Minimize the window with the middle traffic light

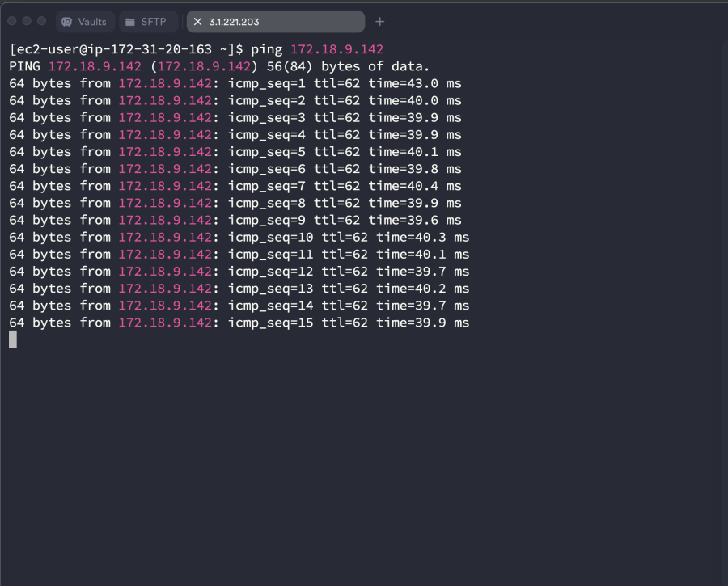(28, 21)
